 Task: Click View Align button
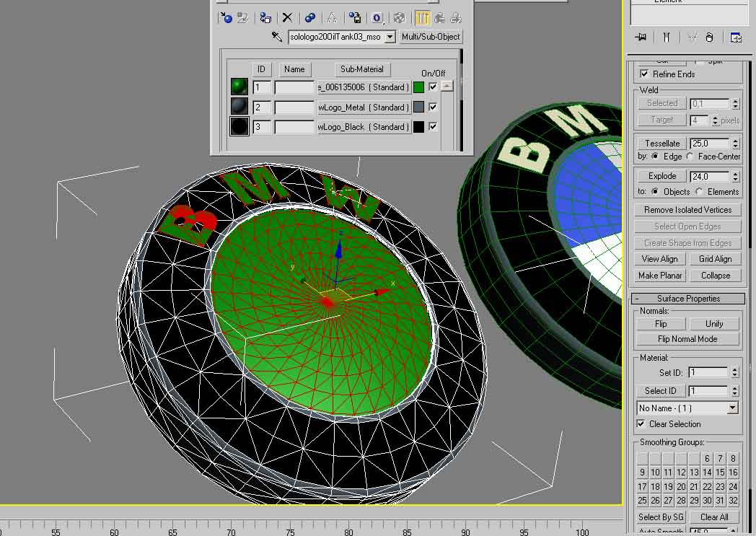(659, 259)
